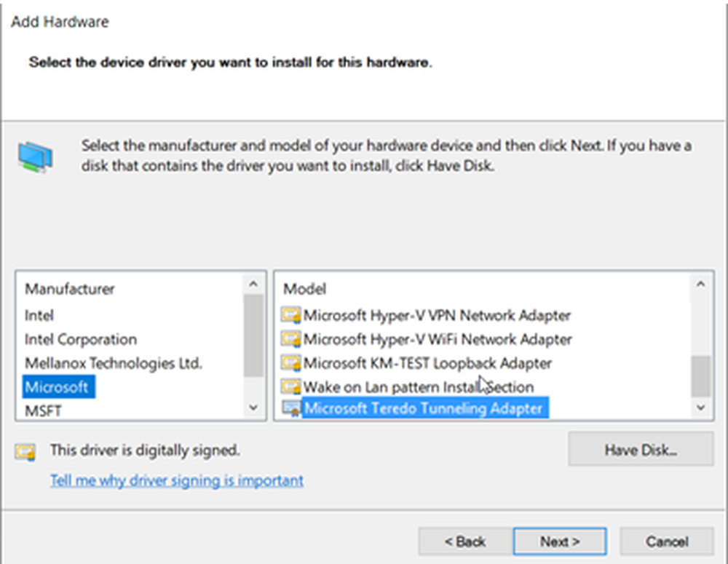Select Intel in the Manufacturer list
This screenshot has width=728, height=564.
coord(39,316)
